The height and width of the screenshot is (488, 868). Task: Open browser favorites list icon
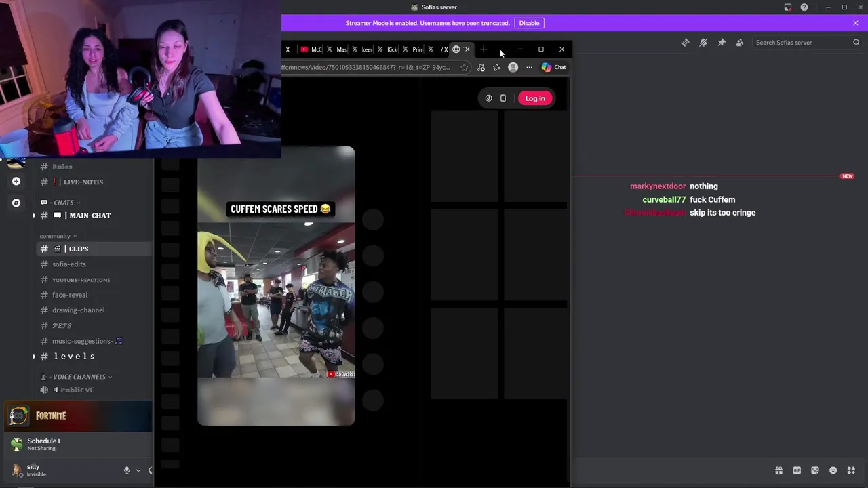497,68
